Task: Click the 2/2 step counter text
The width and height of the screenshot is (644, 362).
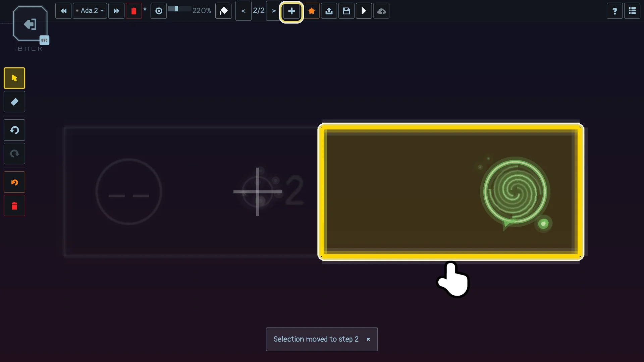Action: click(x=259, y=11)
